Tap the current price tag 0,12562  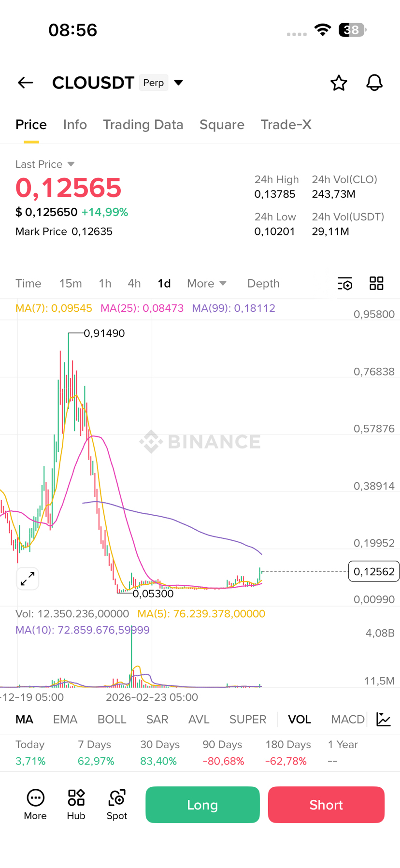(374, 571)
